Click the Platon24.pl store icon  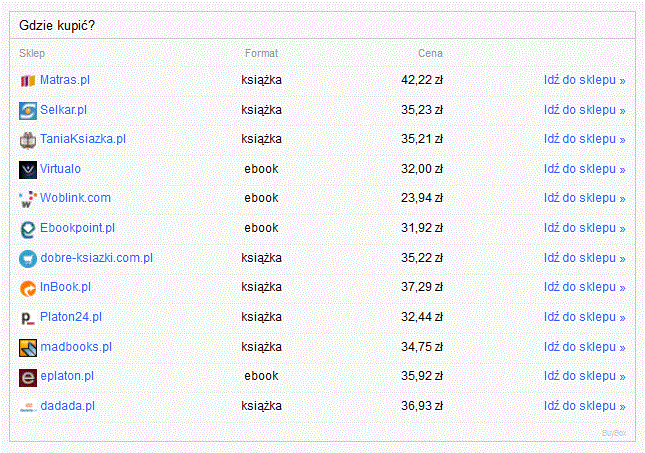[28, 318]
